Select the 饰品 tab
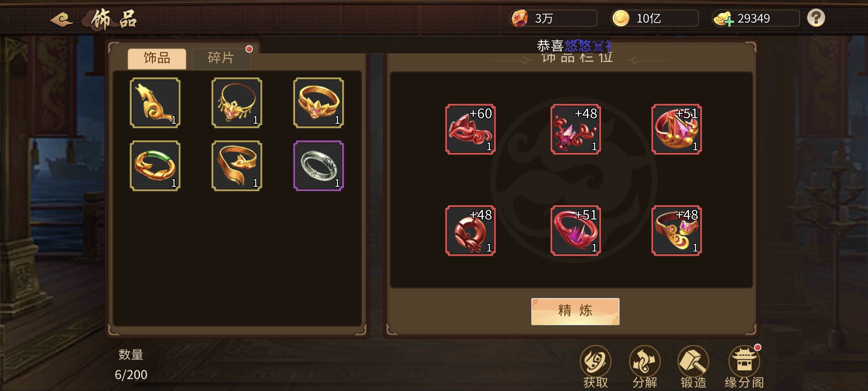 click(x=157, y=58)
